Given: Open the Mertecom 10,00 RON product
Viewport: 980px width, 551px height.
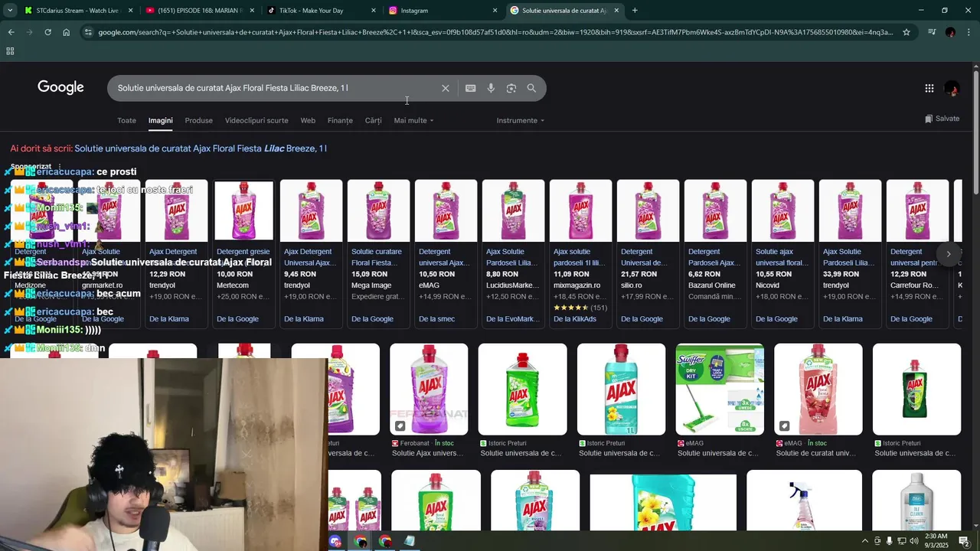Looking at the screenshot, I should tap(243, 253).
